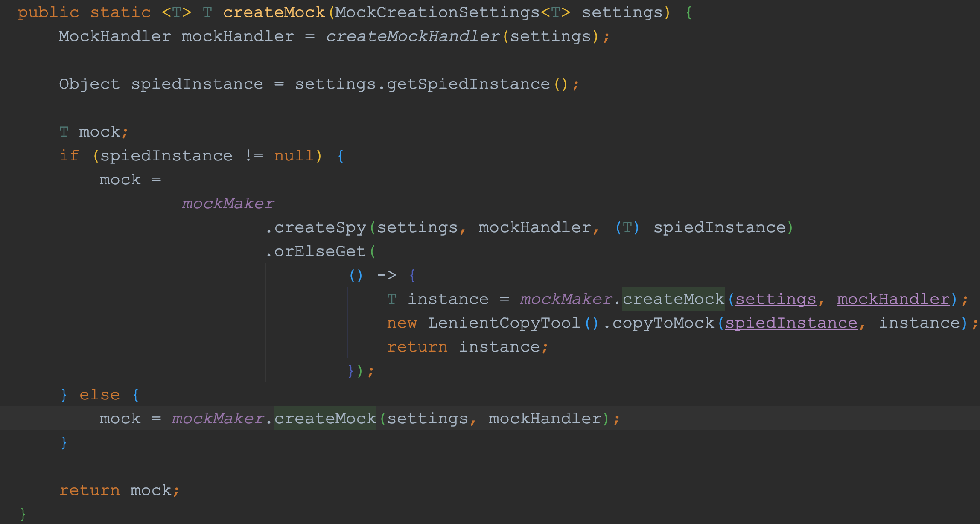Click the createSpy method name

[320, 227]
